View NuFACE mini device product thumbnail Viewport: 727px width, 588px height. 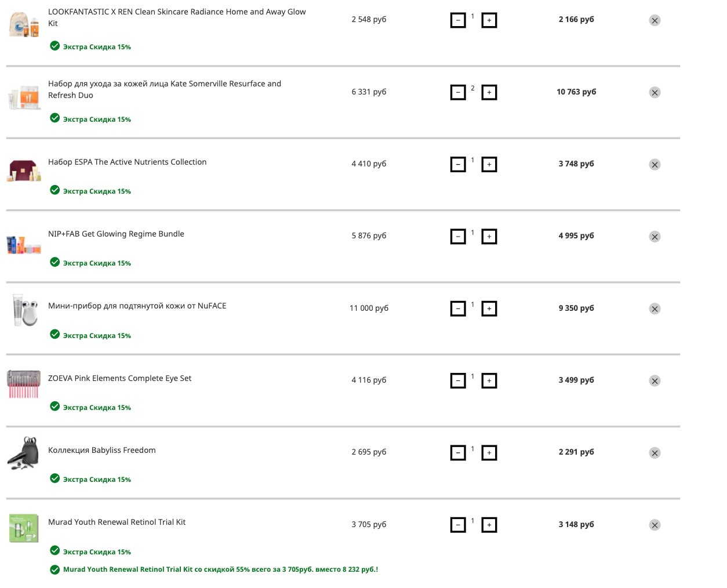pyautogui.click(x=24, y=310)
